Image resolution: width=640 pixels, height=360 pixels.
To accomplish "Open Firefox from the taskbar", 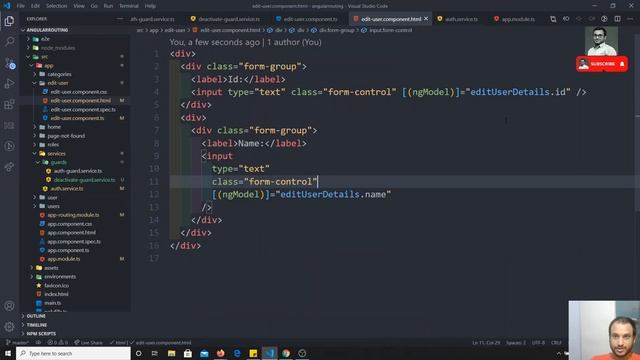I will tap(220, 353).
